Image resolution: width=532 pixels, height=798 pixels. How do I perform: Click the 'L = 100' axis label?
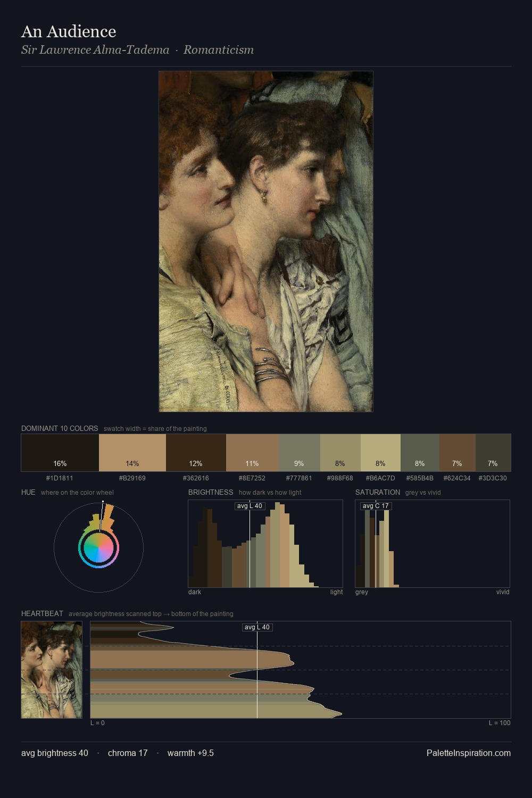click(500, 723)
